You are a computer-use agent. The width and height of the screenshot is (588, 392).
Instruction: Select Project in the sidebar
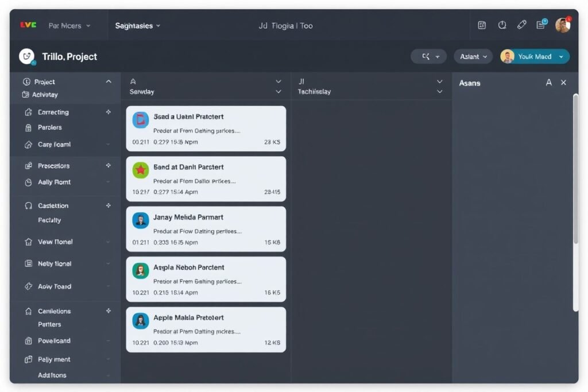tap(44, 81)
